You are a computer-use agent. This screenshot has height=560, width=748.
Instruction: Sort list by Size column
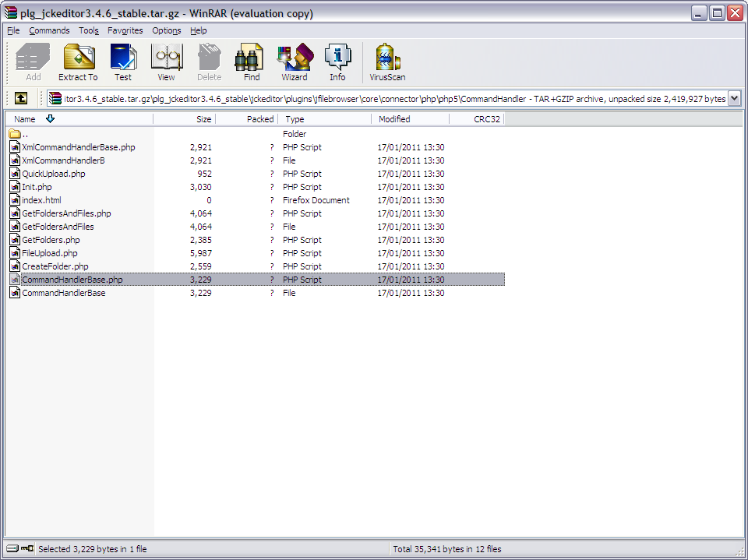tap(203, 119)
